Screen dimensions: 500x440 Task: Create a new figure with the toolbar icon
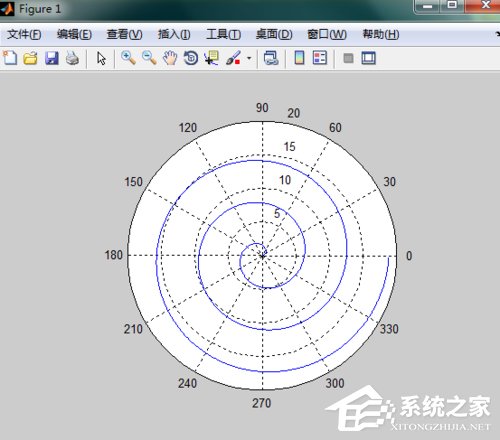pyautogui.click(x=10, y=58)
